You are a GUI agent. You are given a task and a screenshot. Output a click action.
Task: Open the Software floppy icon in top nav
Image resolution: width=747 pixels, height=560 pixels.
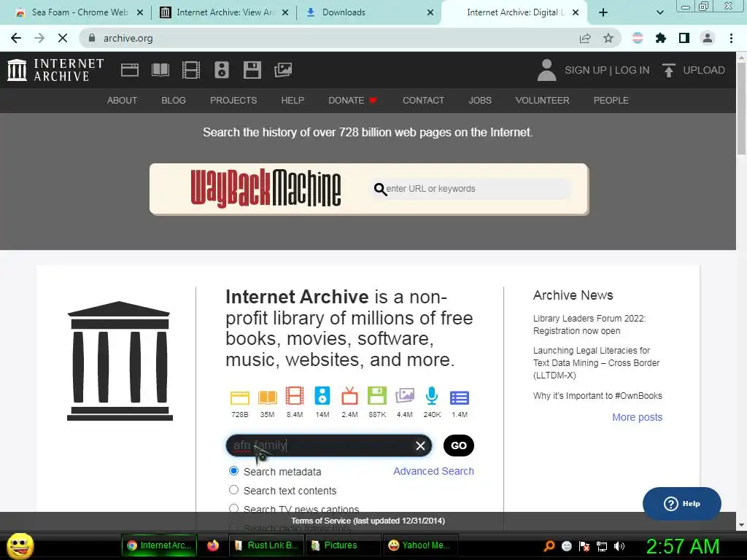tap(252, 70)
